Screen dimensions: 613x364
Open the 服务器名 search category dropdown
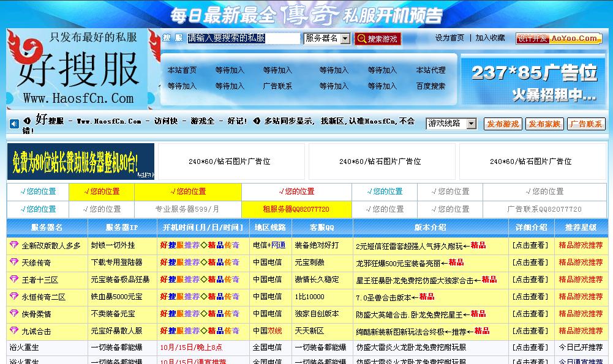tap(325, 38)
